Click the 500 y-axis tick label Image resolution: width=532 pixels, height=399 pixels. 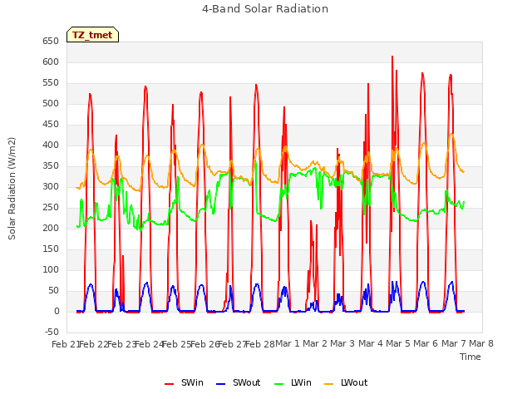click(51, 104)
